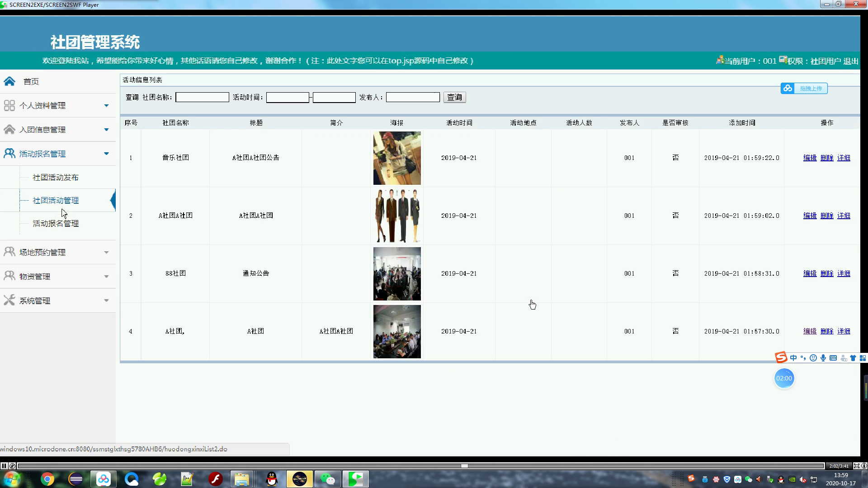868x488 pixels.
Task: View 详细 for the A社团A社团 row
Action: pyautogui.click(x=844, y=216)
